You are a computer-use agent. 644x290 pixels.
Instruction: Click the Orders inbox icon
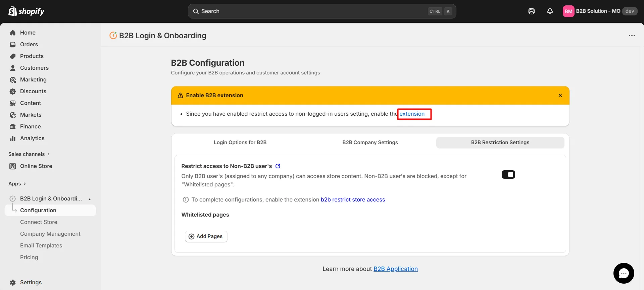[13, 44]
